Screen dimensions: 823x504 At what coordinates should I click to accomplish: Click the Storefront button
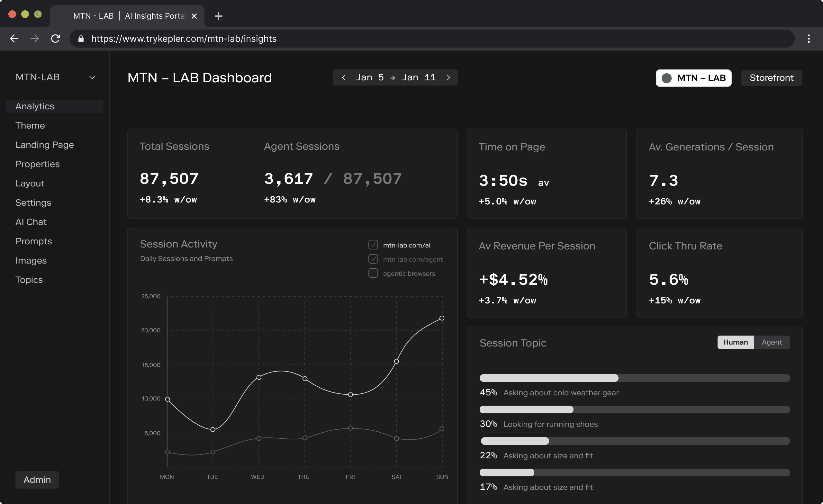772,78
